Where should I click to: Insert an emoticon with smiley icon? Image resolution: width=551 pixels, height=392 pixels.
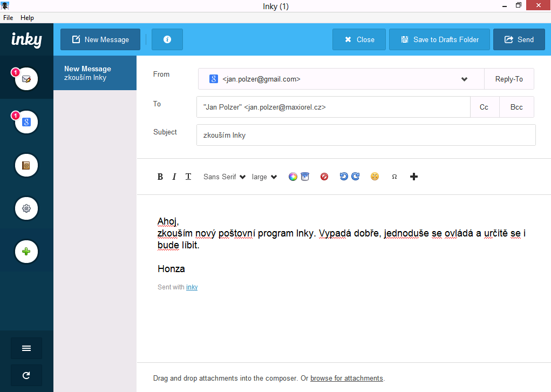coord(375,177)
